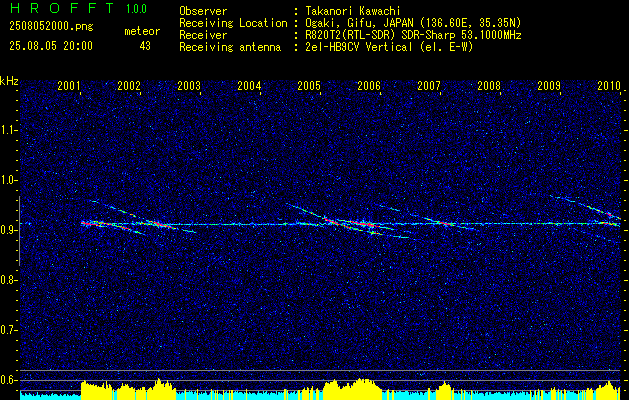
Task: Click the 'Observer' field label
Action: point(203,11)
